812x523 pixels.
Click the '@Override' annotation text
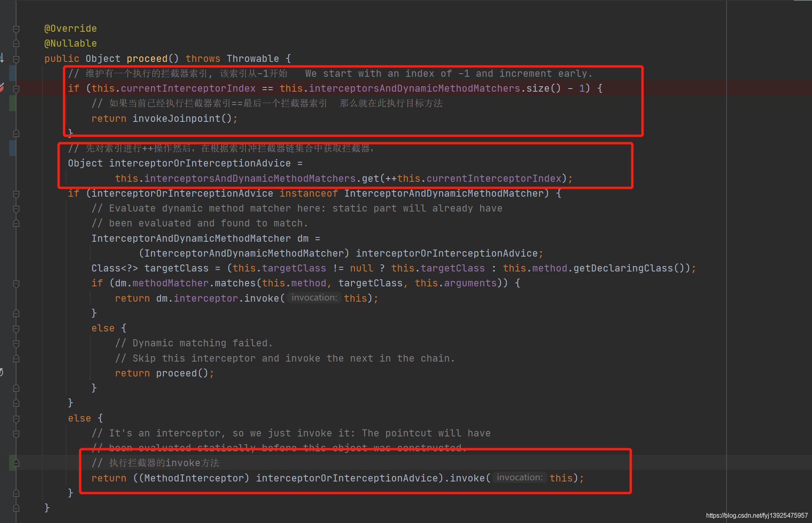point(71,29)
